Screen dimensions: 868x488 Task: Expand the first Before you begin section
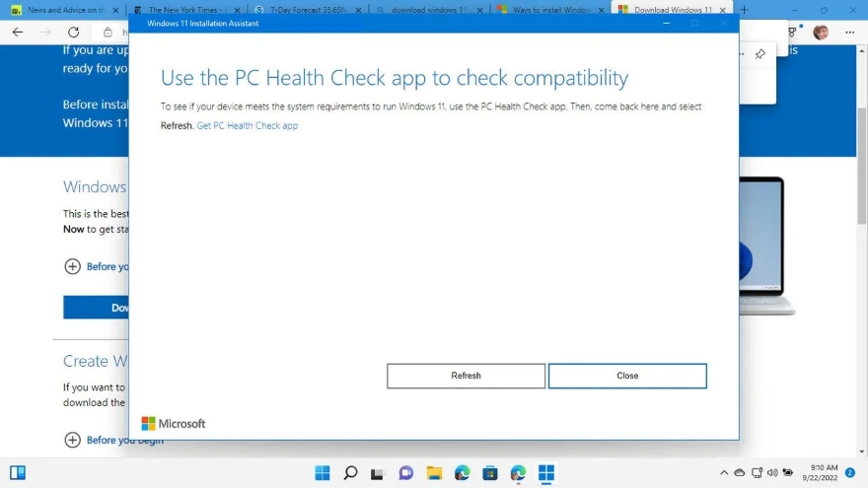tap(73, 266)
